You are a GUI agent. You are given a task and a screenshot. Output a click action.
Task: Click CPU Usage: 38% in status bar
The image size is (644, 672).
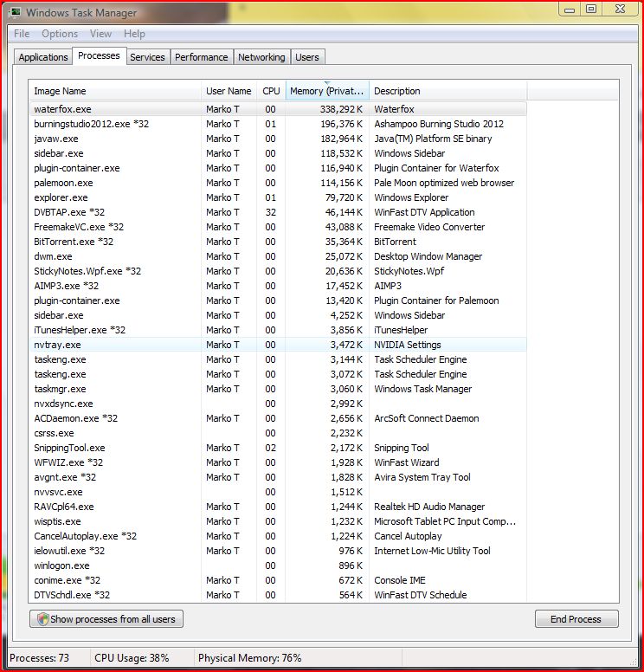tap(132, 658)
